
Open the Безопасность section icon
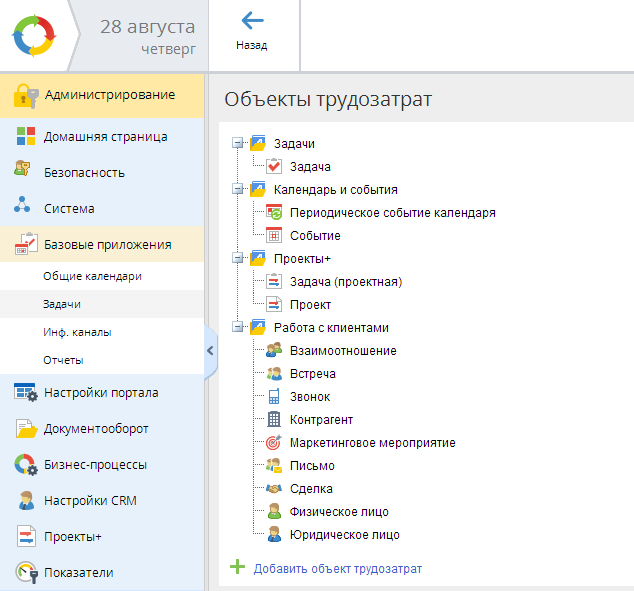[x=26, y=172]
